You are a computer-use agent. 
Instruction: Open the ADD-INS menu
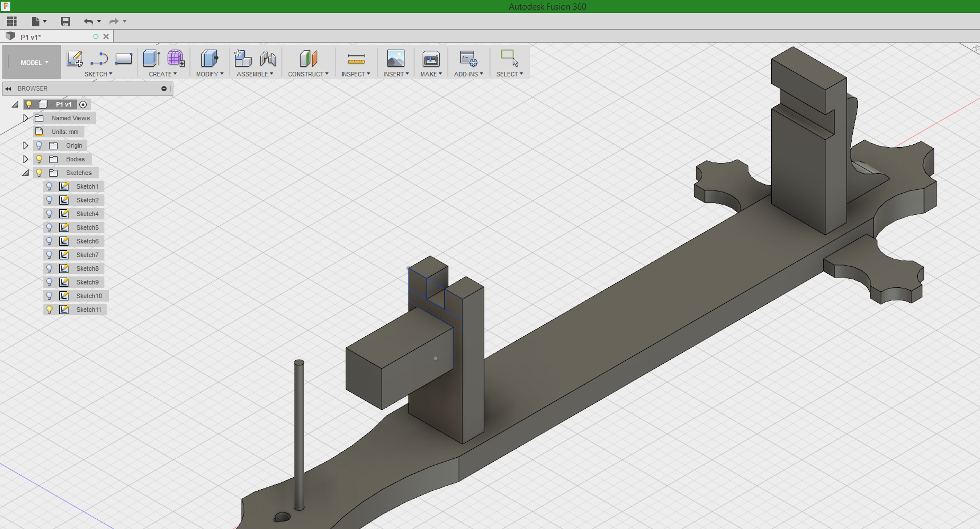[468, 74]
